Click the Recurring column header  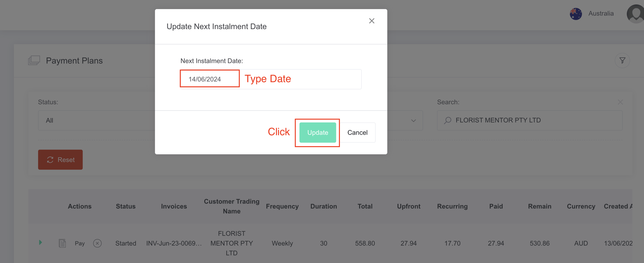[452, 206]
